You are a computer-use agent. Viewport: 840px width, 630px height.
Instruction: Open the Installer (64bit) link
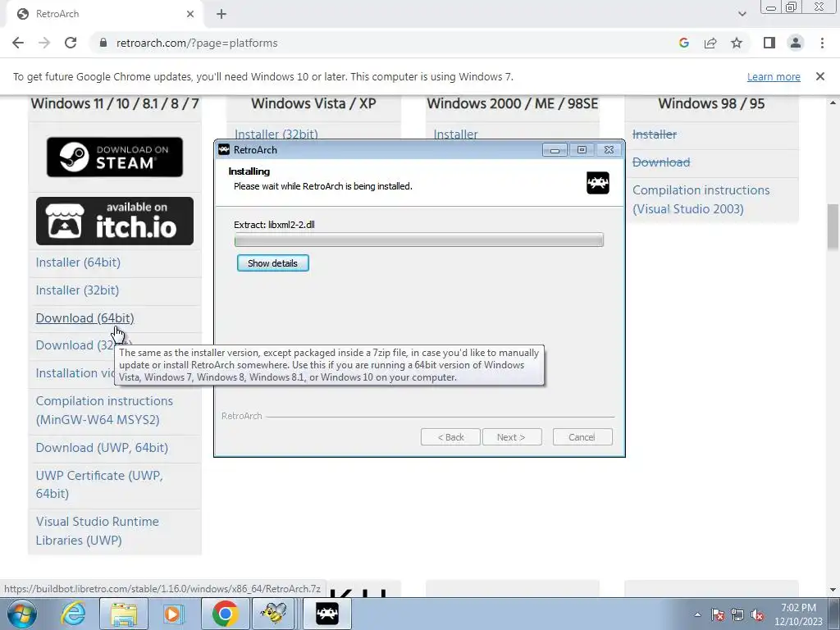[78, 262]
